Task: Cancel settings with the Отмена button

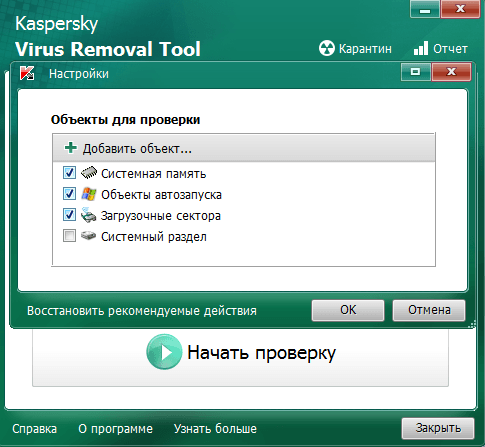Action: point(429,310)
